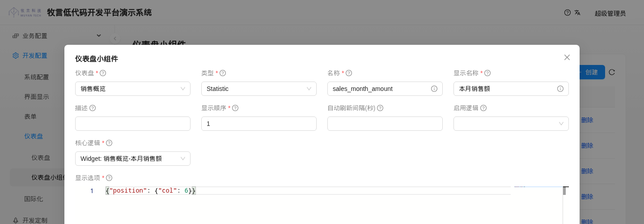The height and width of the screenshot is (224, 644).
Task: Show help tooltip for 显示选项 field
Action: coord(109,178)
